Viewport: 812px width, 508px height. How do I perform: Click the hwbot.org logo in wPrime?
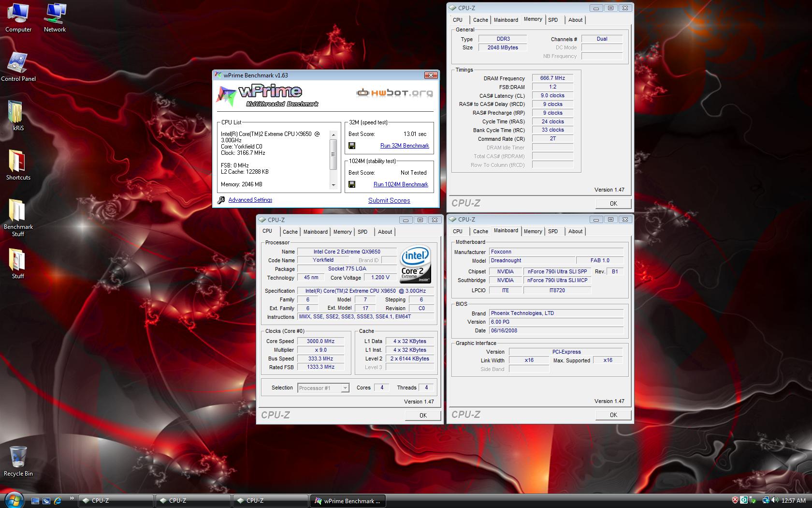pyautogui.click(x=394, y=93)
